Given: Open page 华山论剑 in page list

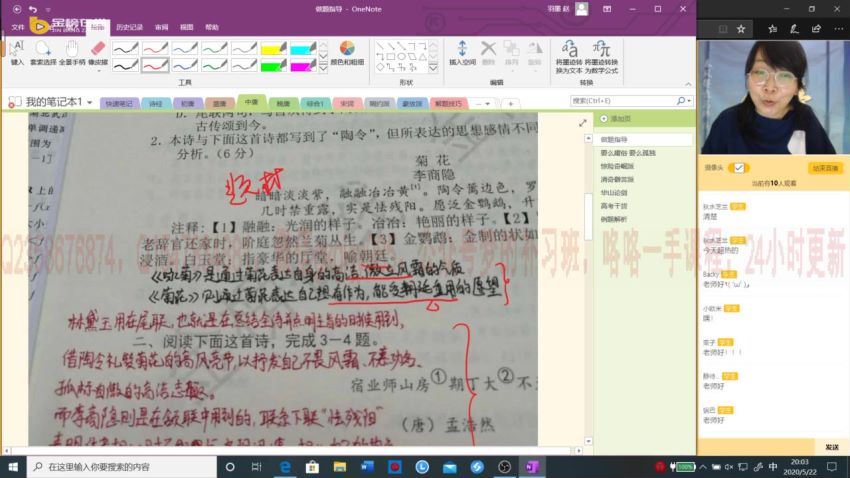Looking at the screenshot, I should 614,193.
